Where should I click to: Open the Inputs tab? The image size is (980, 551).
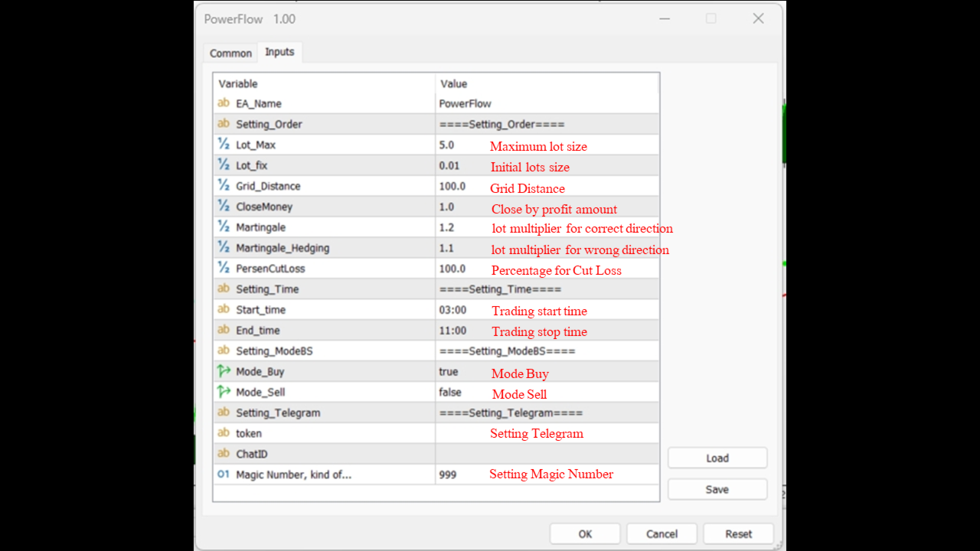point(279,52)
